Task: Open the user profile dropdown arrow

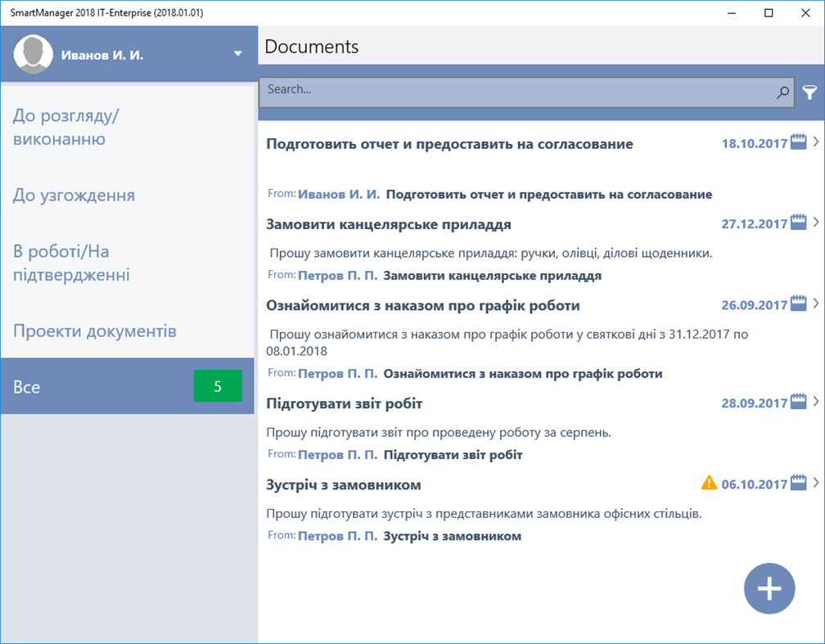Action: [238, 52]
